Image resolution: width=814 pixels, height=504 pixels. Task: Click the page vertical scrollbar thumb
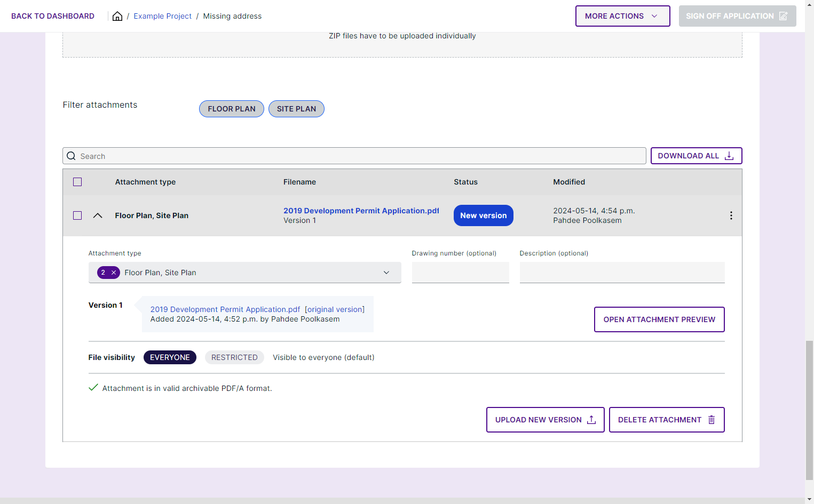pyautogui.click(x=809, y=410)
